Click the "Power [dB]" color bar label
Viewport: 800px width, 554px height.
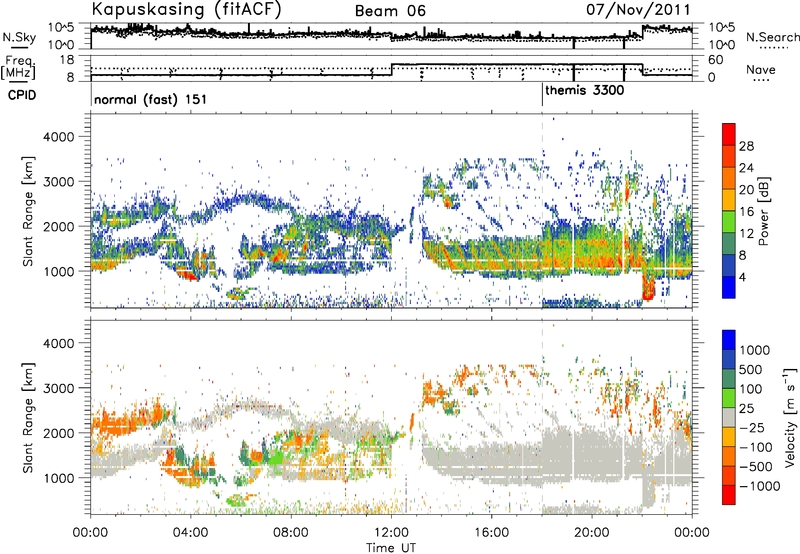(763, 211)
